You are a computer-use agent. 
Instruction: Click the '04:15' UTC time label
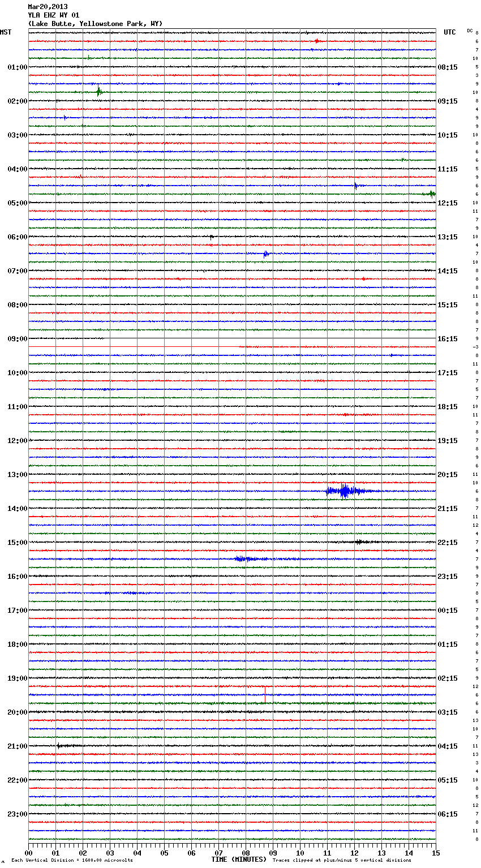coord(448,746)
